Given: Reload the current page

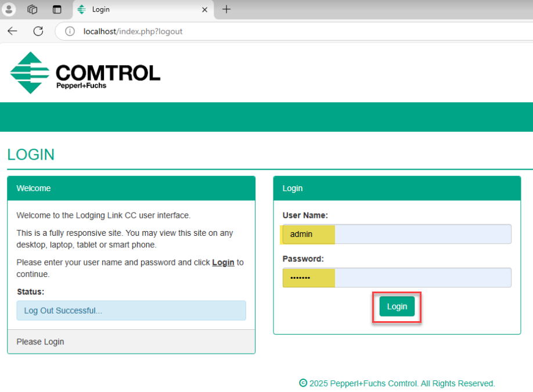Looking at the screenshot, I should (x=38, y=31).
